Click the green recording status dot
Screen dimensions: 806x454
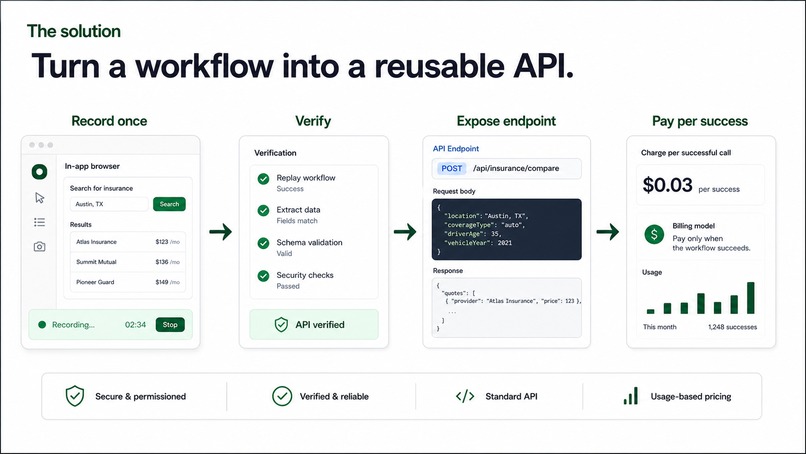click(42, 324)
